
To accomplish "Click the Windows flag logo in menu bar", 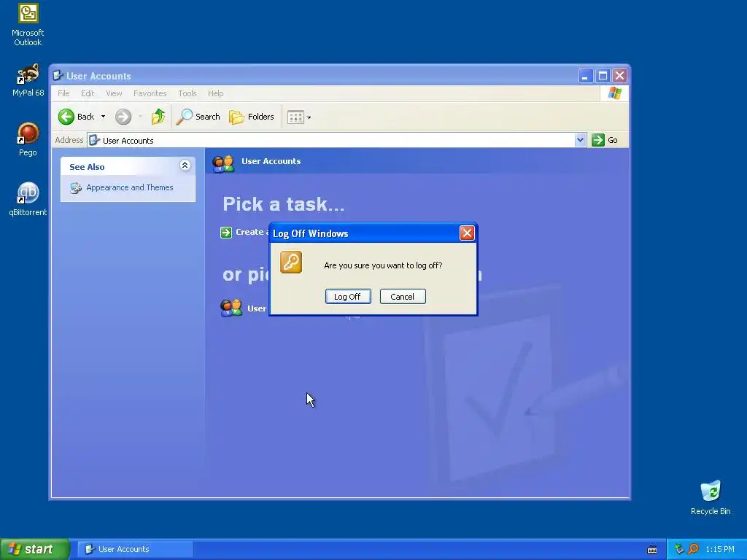I will coord(614,93).
